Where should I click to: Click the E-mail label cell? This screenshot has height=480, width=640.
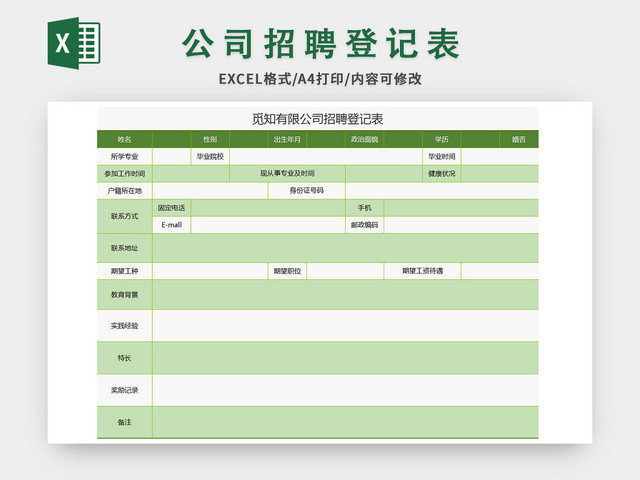[171, 225]
